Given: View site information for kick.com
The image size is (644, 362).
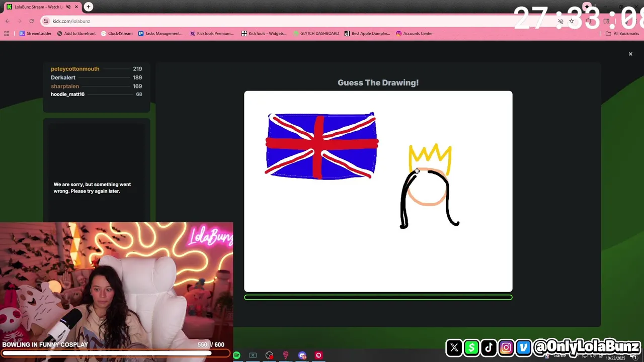Looking at the screenshot, I should tap(46, 21).
